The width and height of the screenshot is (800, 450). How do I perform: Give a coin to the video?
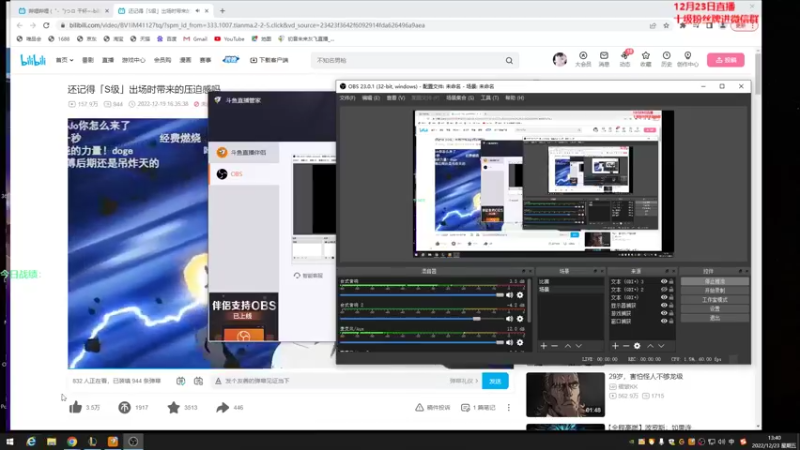point(124,407)
